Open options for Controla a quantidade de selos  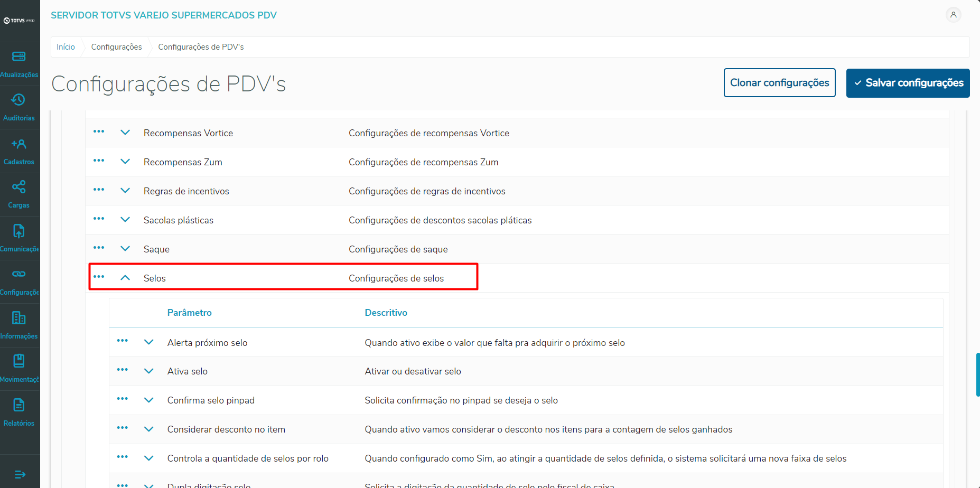click(123, 457)
